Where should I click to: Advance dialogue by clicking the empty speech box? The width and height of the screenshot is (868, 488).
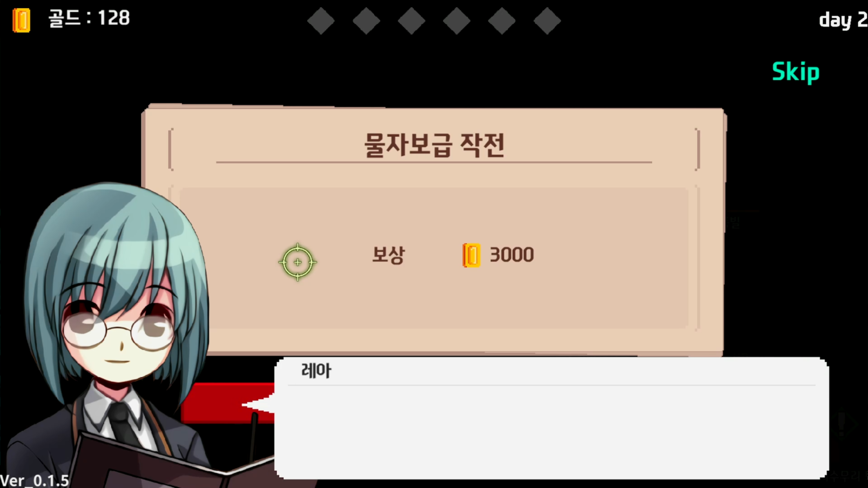(x=551, y=432)
